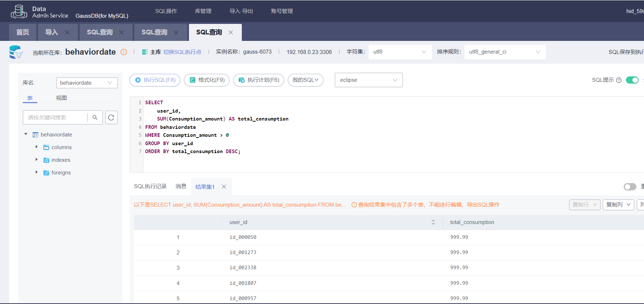The height and width of the screenshot is (304, 644).
Task: Select the 结果集1 tab
Action: [x=205, y=187]
